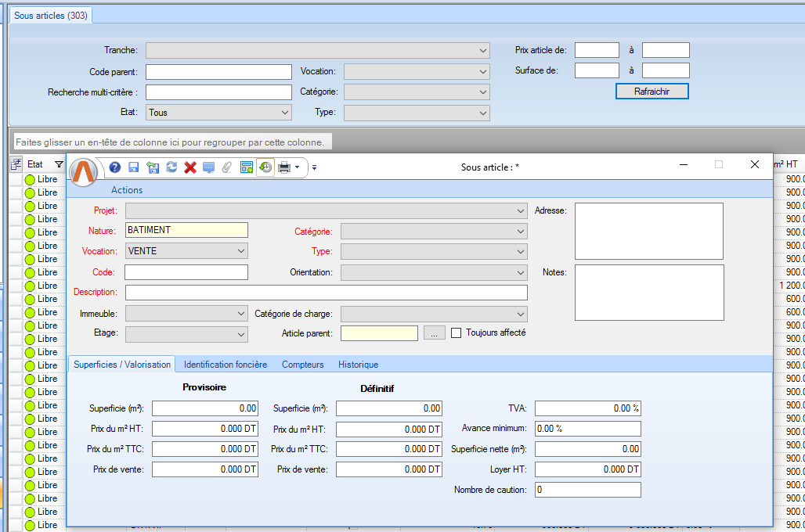Open the Actions menu
The width and height of the screenshot is (805, 532).
coord(127,190)
